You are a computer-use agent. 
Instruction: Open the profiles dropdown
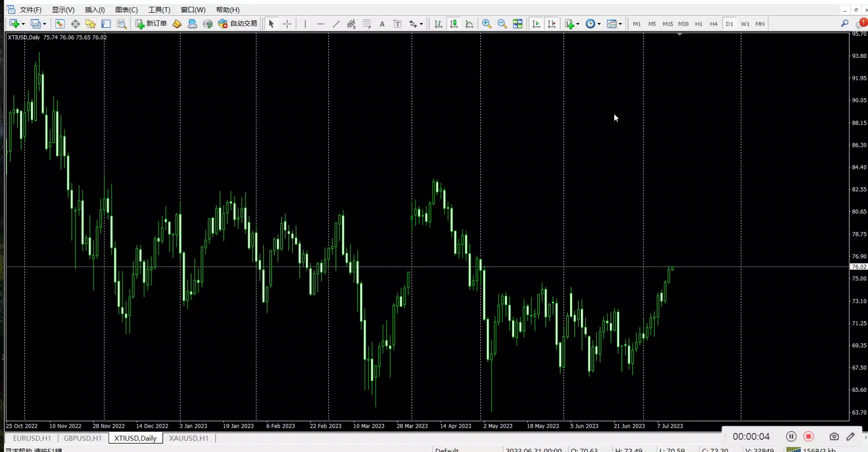(44, 24)
